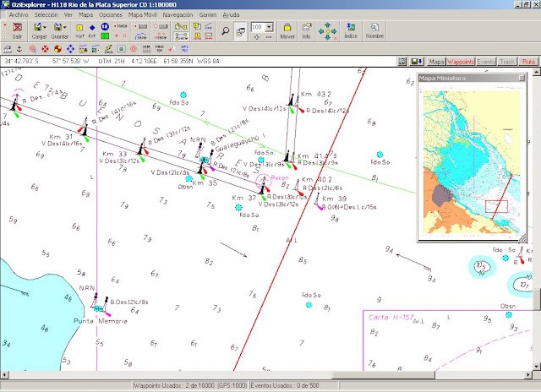Click the Carta H-157 label

[391, 317]
